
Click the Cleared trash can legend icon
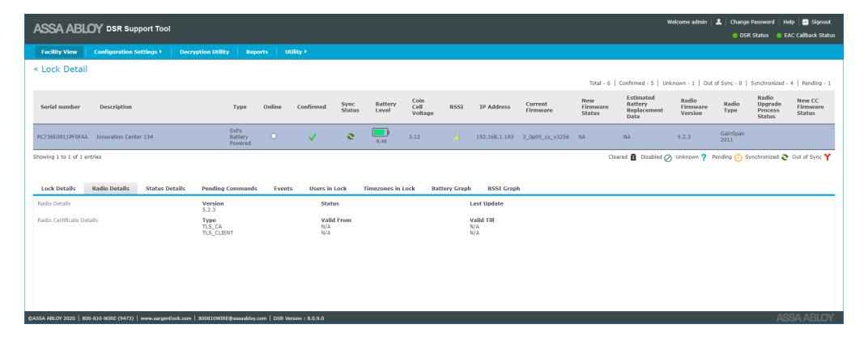point(633,157)
